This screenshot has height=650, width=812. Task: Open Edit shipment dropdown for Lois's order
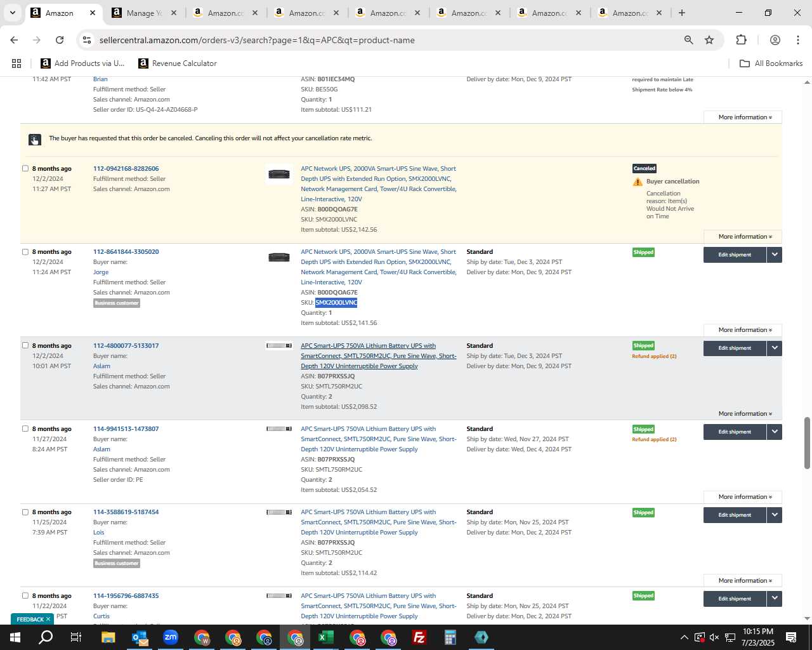coord(775,515)
